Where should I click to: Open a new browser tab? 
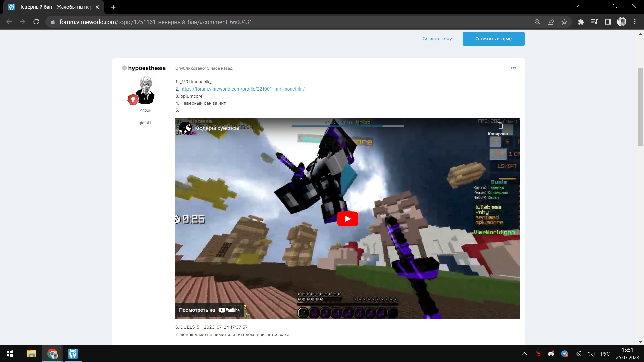[x=113, y=7]
